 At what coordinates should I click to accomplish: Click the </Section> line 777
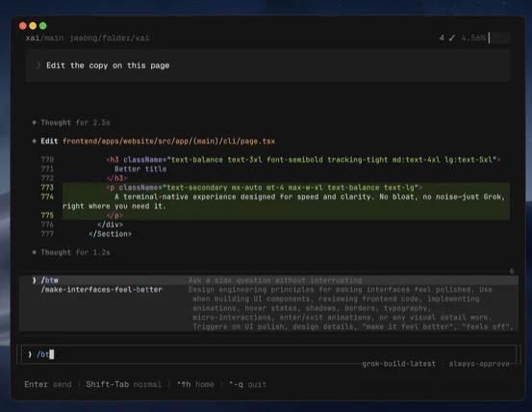[x=110, y=234]
